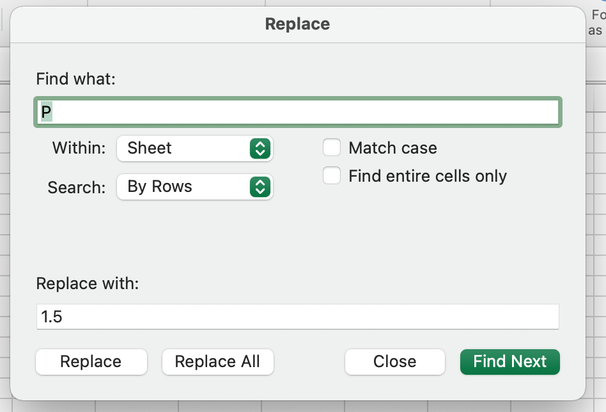The width and height of the screenshot is (606, 412).
Task: Click the 'Replace with:' label
Action: point(87,283)
